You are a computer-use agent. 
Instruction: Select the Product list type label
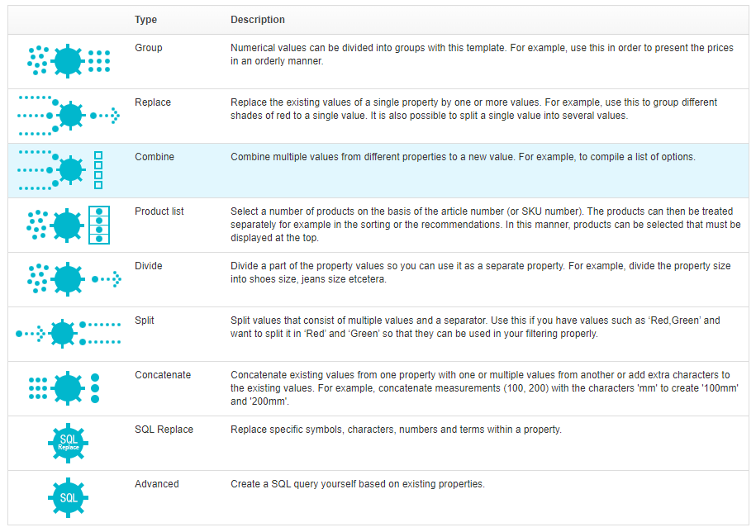(159, 211)
